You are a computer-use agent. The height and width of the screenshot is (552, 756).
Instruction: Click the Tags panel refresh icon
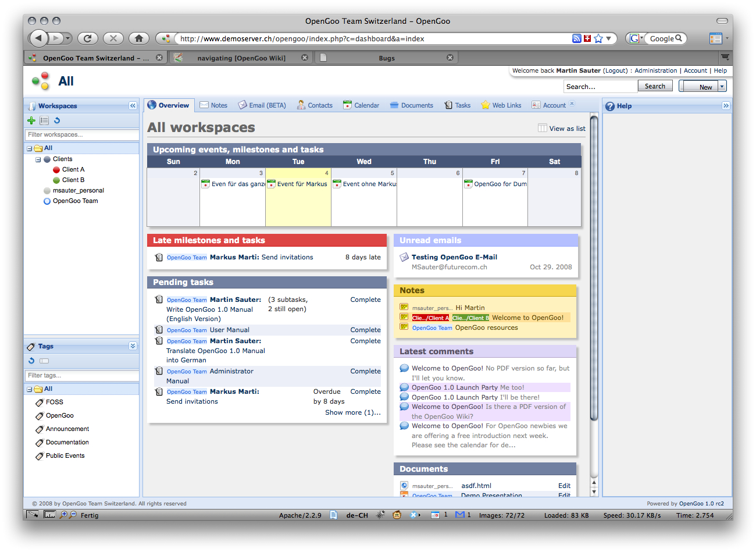pyautogui.click(x=31, y=361)
